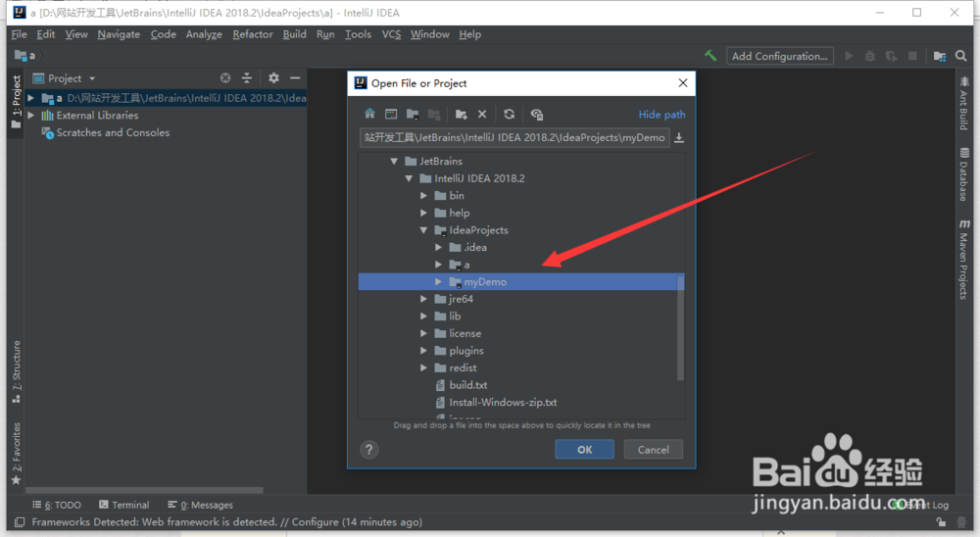Expand the plugins folder
The width and height of the screenshot is (980, 537).
point(423,351)
